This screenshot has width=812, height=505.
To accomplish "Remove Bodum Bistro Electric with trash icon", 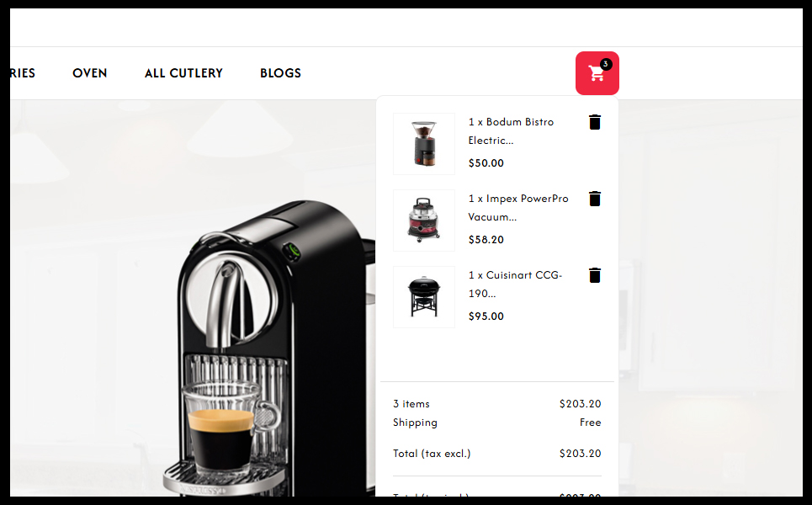I will [595, 122].
